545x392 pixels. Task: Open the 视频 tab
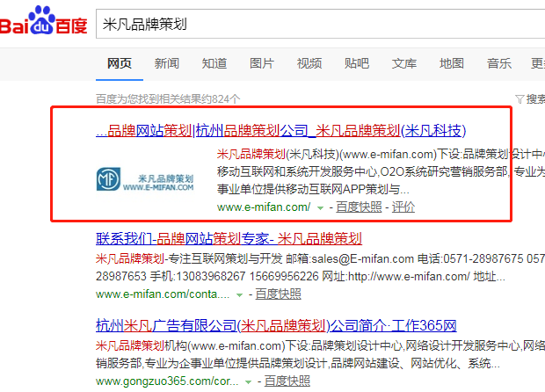tap(309, 63)
